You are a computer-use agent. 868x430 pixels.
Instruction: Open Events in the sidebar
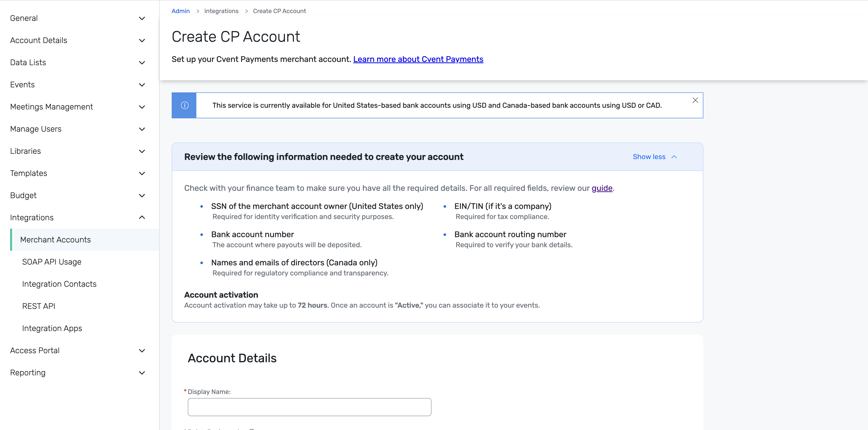pos(22,85)
